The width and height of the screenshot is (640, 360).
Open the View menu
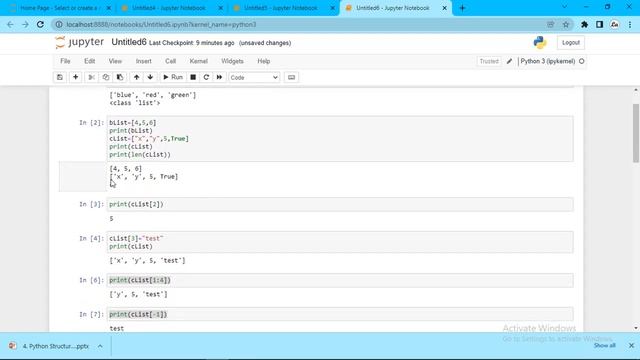[115, 61]
